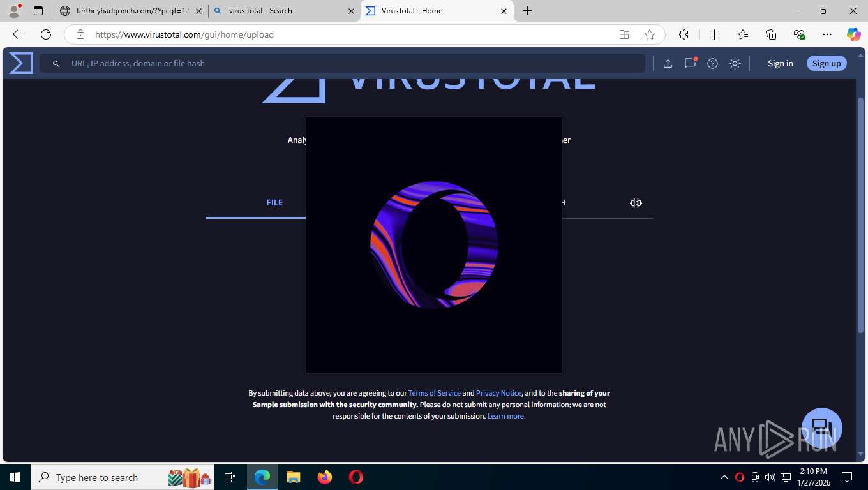Click the code insight icon beside the tabs
868x490 pixels.
pyautogui.click(x=636, y=203)
